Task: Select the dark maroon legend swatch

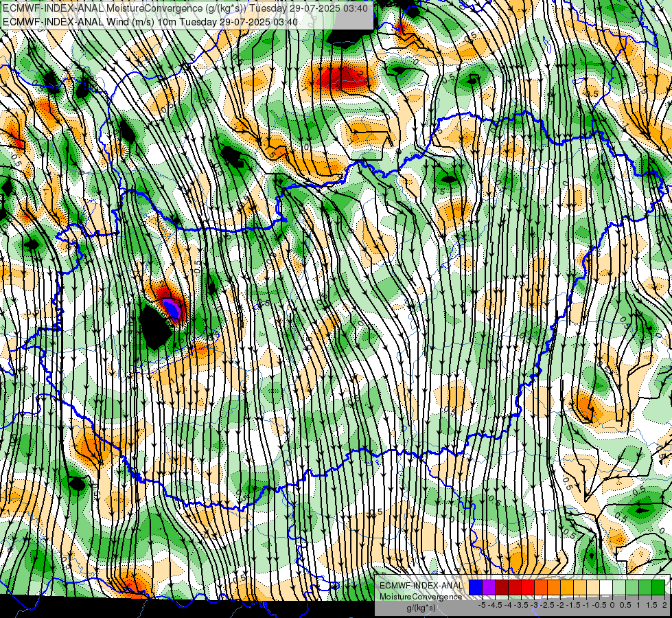Action: pyautogui.click(x=502, y=587)
